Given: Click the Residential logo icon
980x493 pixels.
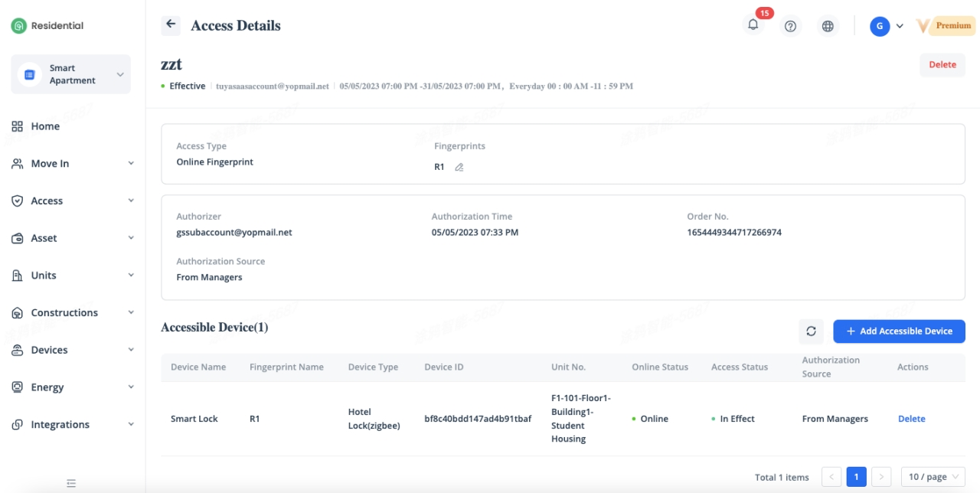Looking at the screenshot, I should click(x=18, y=26).
